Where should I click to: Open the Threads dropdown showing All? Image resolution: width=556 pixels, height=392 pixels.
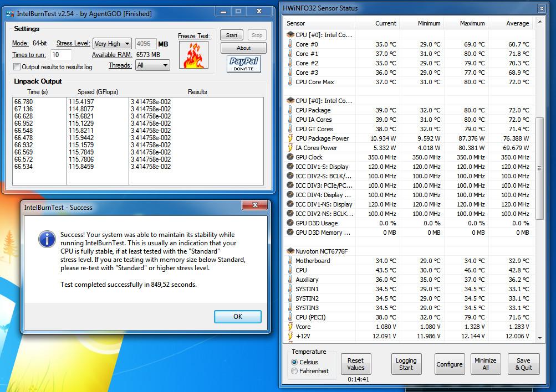click(152, 65)
